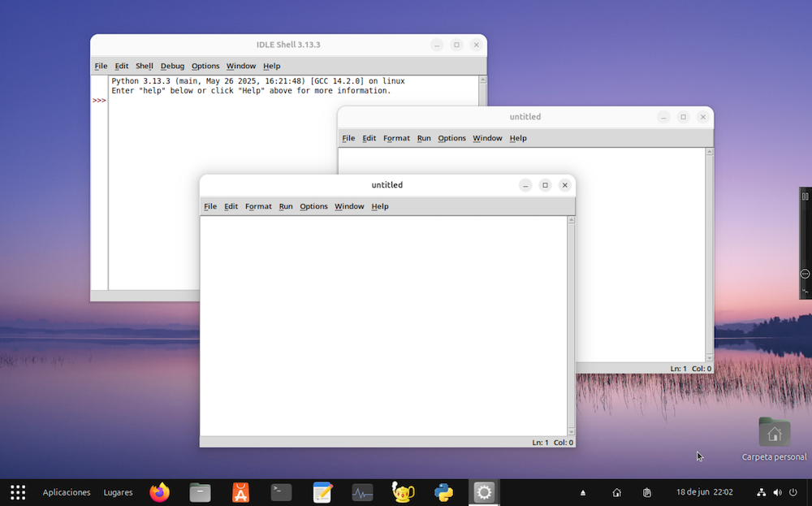
Task: Launch Firefox from the taskbar
Action: click(x=160, y=492)
